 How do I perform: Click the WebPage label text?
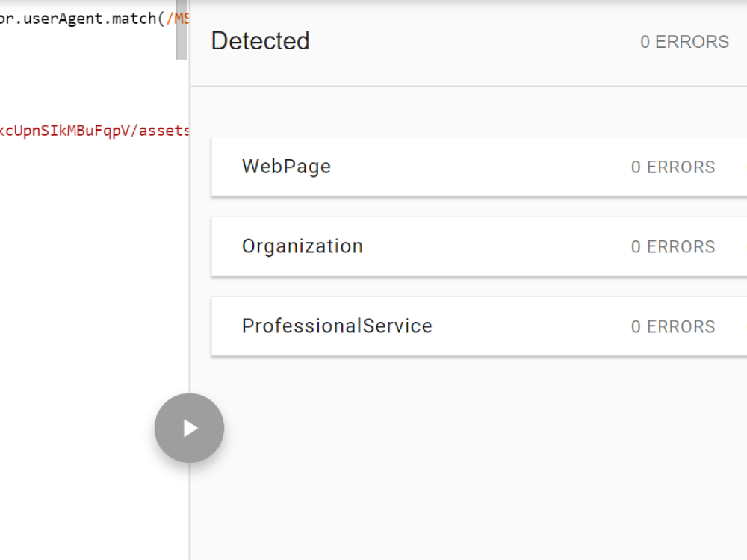pos(286,167)
